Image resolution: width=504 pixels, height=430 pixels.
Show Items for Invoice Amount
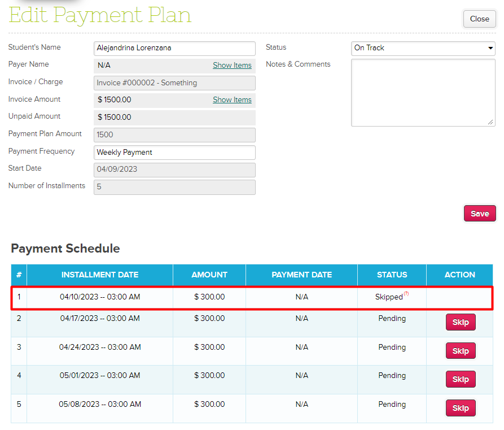232,100
